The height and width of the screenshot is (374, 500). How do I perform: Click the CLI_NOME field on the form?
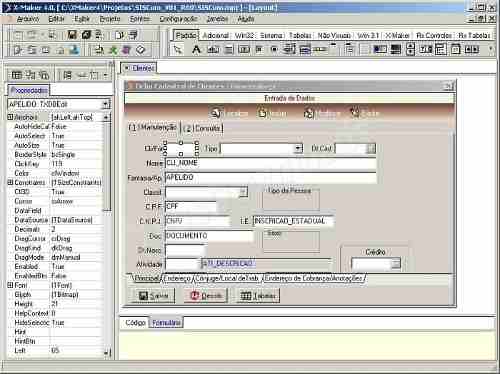271,163
